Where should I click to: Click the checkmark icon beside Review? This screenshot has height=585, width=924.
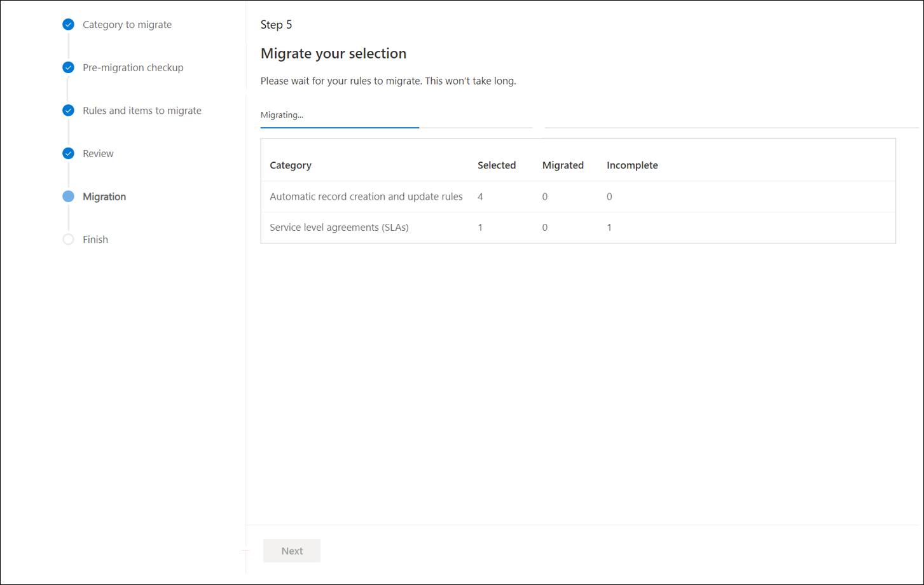[x=68, y=153]
